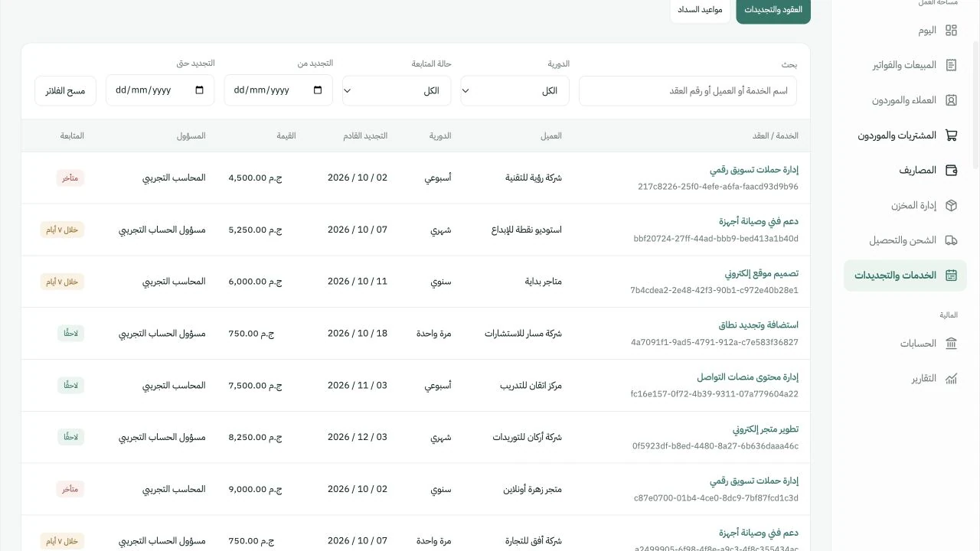The width and height of the screenshot is (980, 551).
Task: Click لاحقًا badge for شركة مسار للاستشارات
Action: point(70,334)
